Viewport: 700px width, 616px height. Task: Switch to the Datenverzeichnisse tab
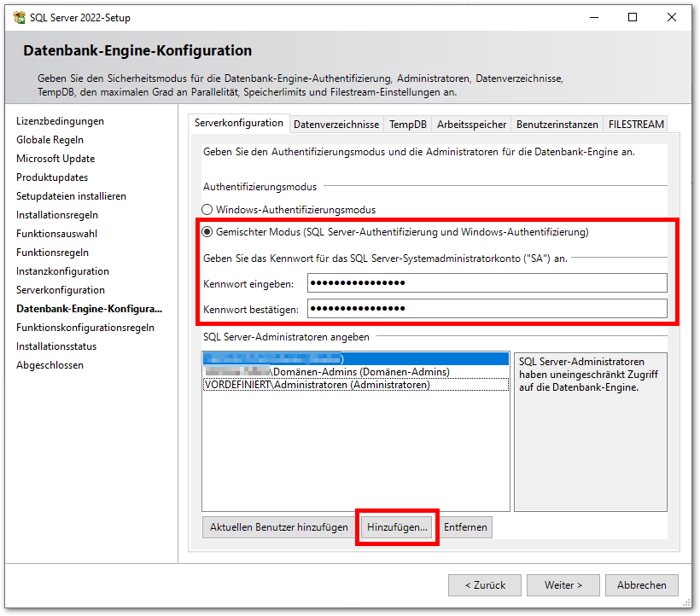coord(336,125)
